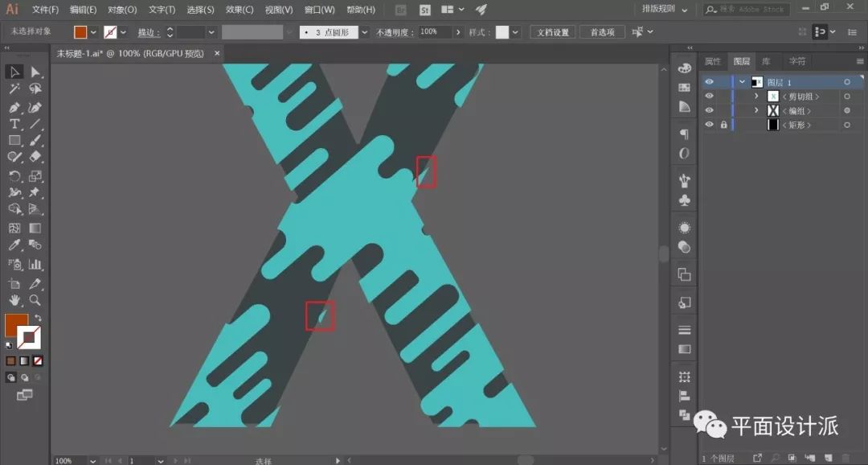Select the Rectangle shape tool
868x465 pixels.
[14, 141]
